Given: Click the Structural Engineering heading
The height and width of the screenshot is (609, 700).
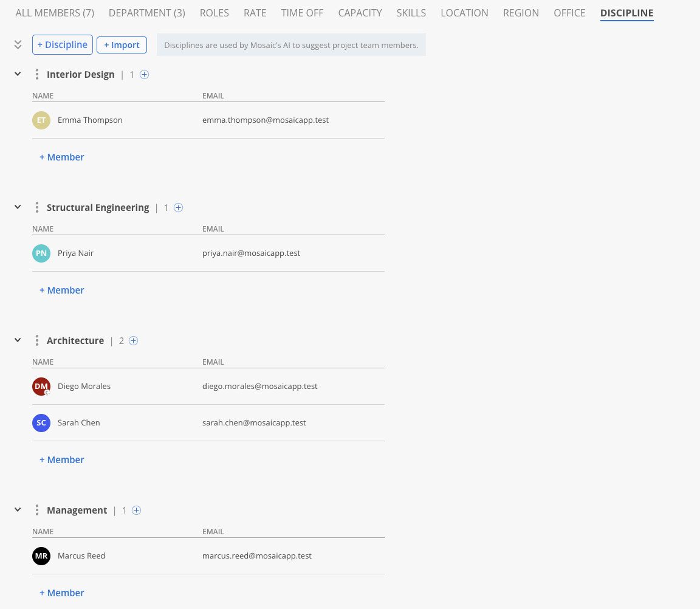Looking at the screenshot, I should [x=98, y=208].
